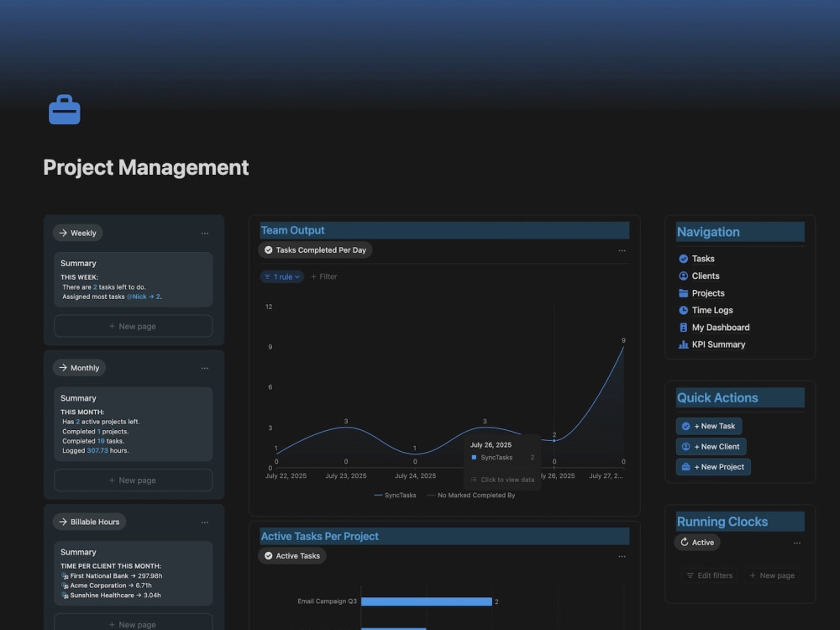
Task: Click the Project Management page title
Action: [x=145, y=167]
